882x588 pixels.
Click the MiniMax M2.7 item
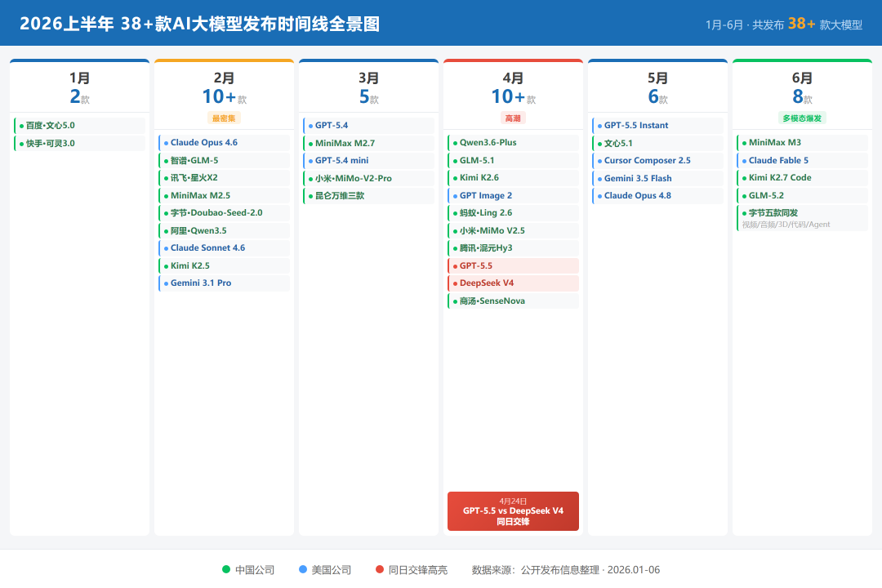pos(368,143)
